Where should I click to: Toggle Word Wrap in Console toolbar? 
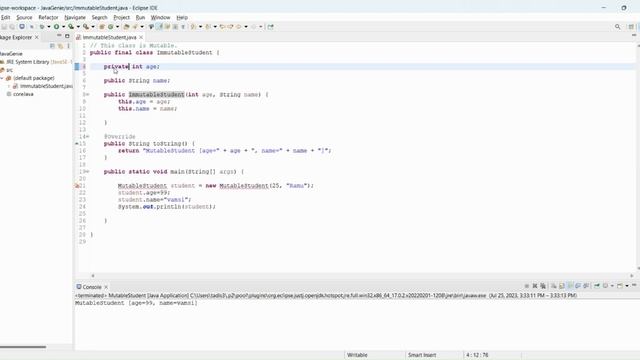pyautogui.click(x=570, y=286)
